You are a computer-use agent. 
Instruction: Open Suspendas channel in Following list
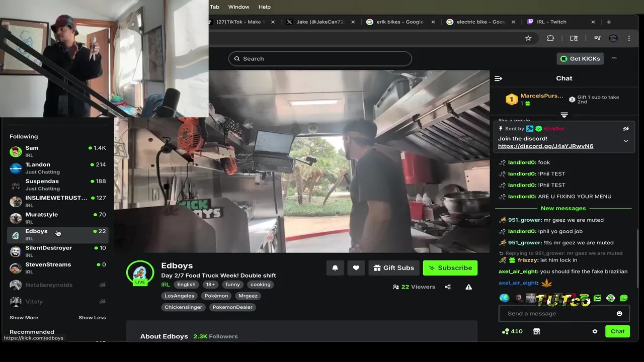[58, 185]
